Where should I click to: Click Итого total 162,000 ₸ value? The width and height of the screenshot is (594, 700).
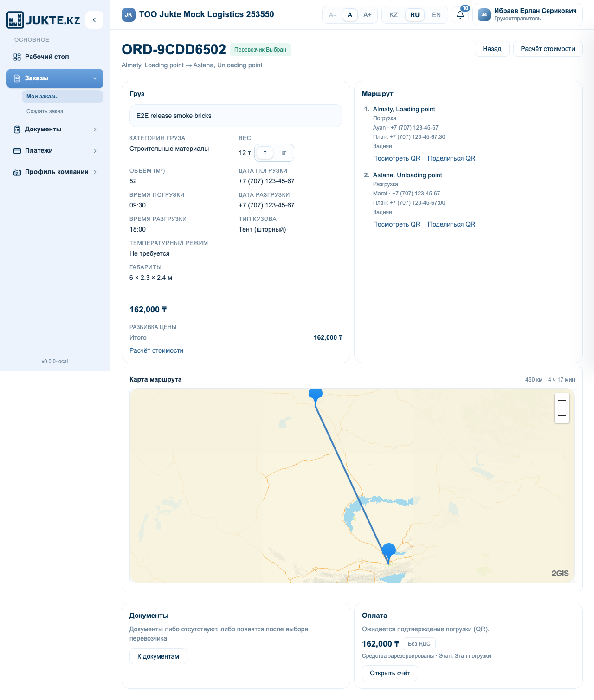point(328,337)
